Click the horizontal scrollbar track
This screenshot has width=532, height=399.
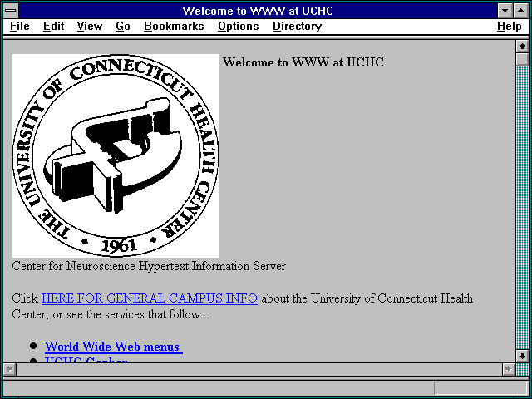click(259, 369)
